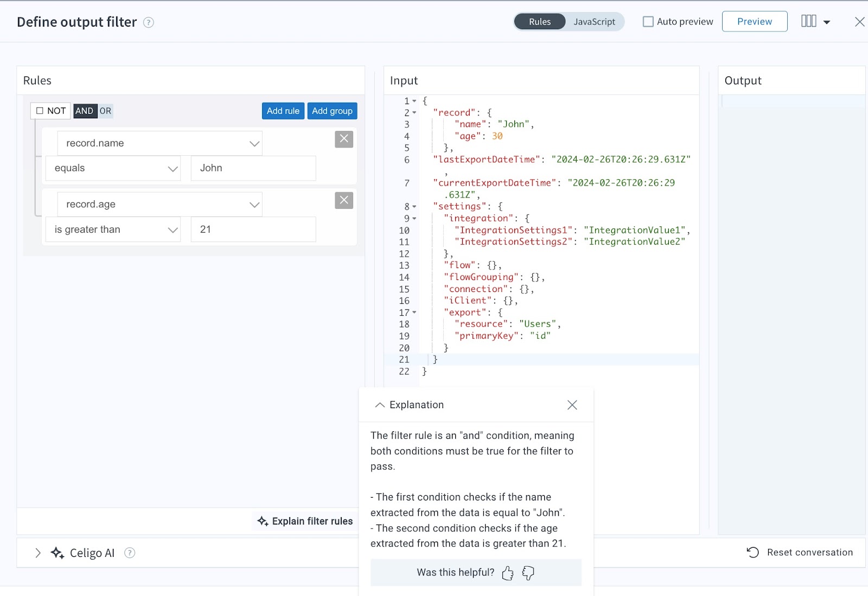Open the equals operator dropdown
Screen dimensions: 868x596
[x=113, y=168]
